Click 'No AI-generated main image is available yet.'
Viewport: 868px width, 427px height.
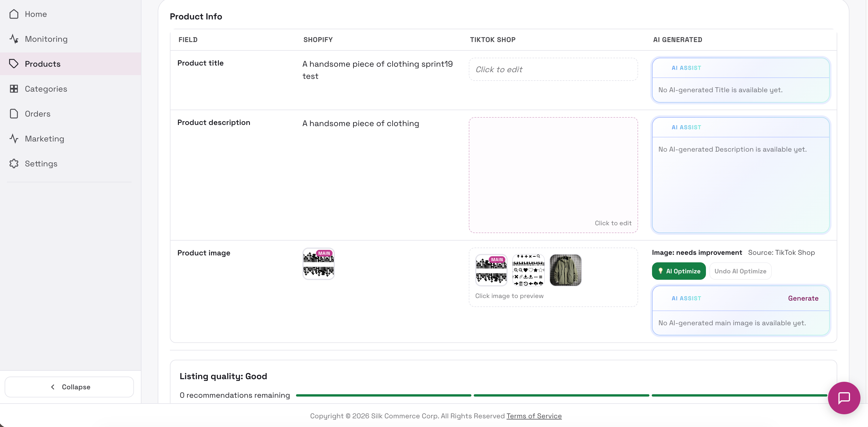(x=732, y=323)
